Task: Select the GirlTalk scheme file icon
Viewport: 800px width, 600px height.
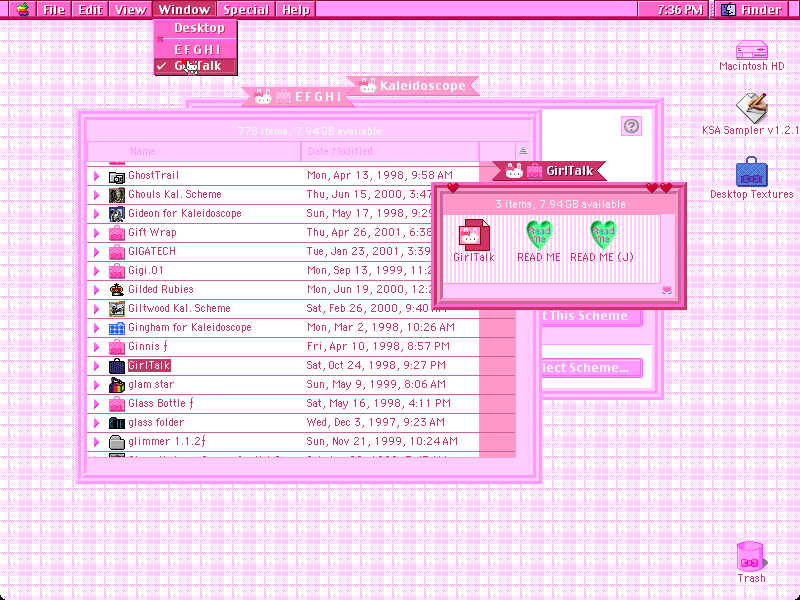Action: click(474, 235)
